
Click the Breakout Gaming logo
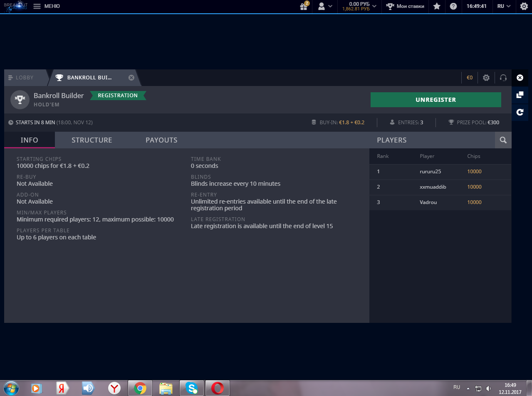click(15, 6)
